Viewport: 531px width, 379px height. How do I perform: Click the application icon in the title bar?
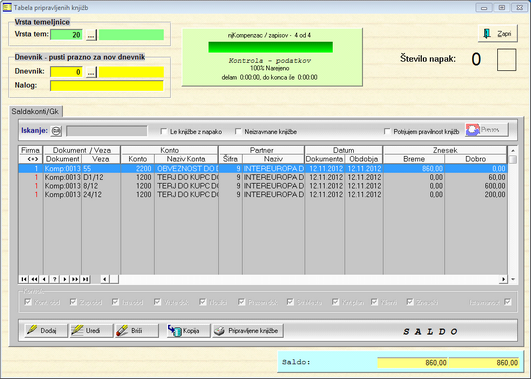coord(7,7)
